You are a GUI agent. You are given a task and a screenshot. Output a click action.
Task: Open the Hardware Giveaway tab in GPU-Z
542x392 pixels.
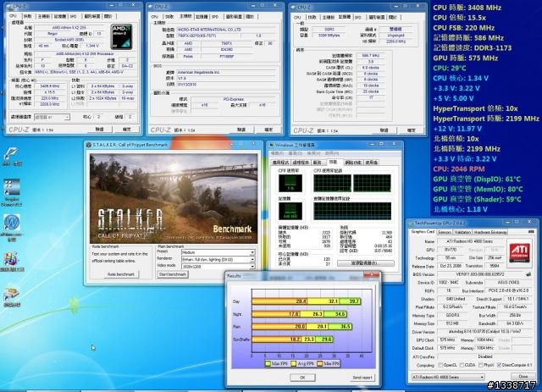point(490,232)
